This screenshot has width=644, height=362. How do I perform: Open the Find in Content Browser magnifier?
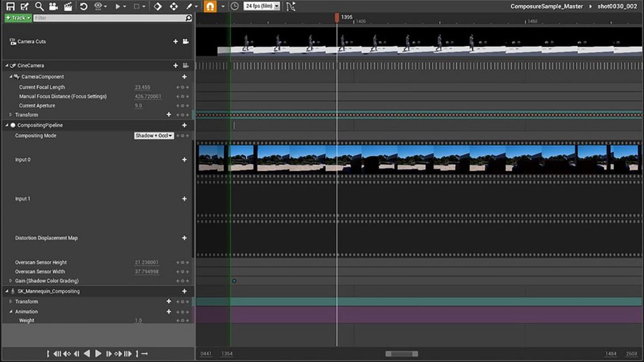click(39, 6)
